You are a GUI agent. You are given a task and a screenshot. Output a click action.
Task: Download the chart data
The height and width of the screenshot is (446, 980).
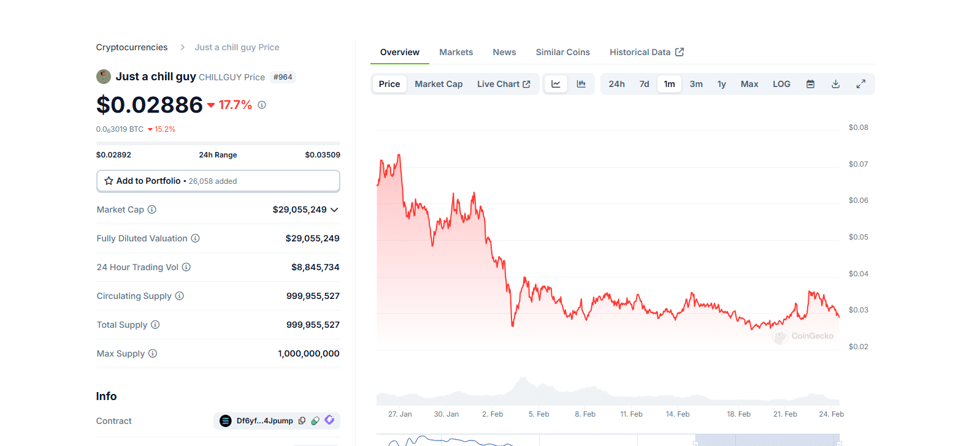[x=835, y=84]
